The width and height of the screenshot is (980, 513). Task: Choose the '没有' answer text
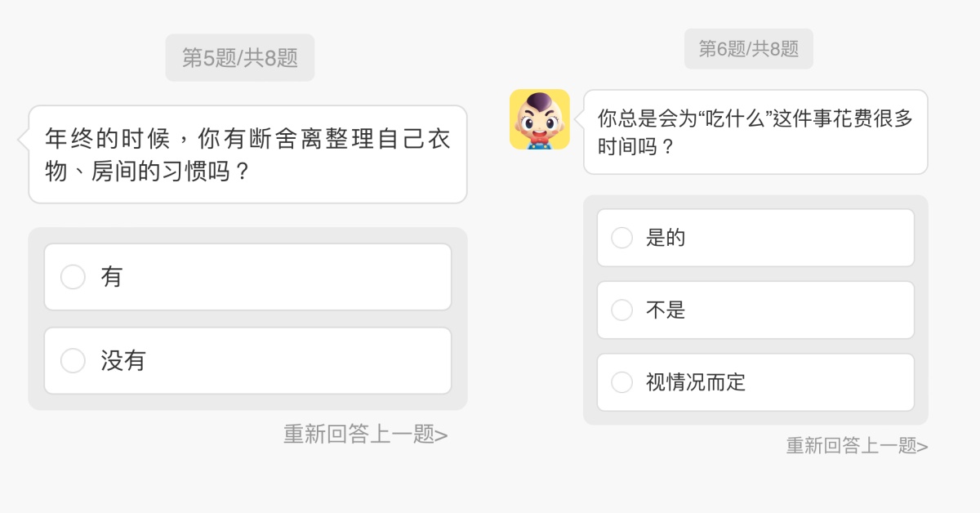[x=123, y=360]
